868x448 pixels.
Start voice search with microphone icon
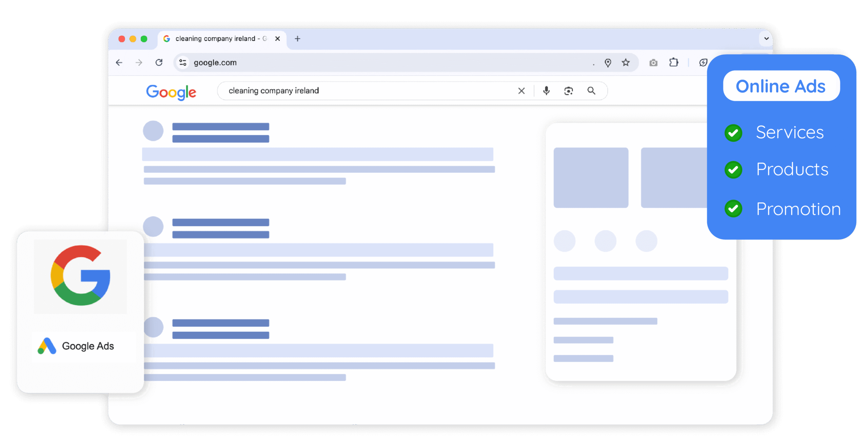point(546,91)
